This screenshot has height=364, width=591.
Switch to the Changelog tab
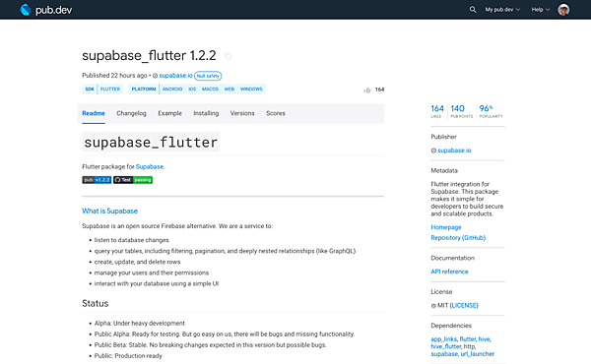tap(131, 113)
